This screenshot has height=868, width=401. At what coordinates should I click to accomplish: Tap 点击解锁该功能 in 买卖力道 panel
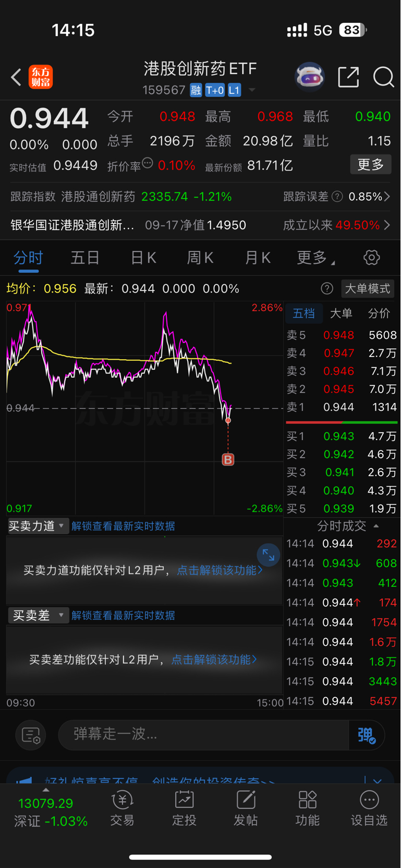click(220, 570)
